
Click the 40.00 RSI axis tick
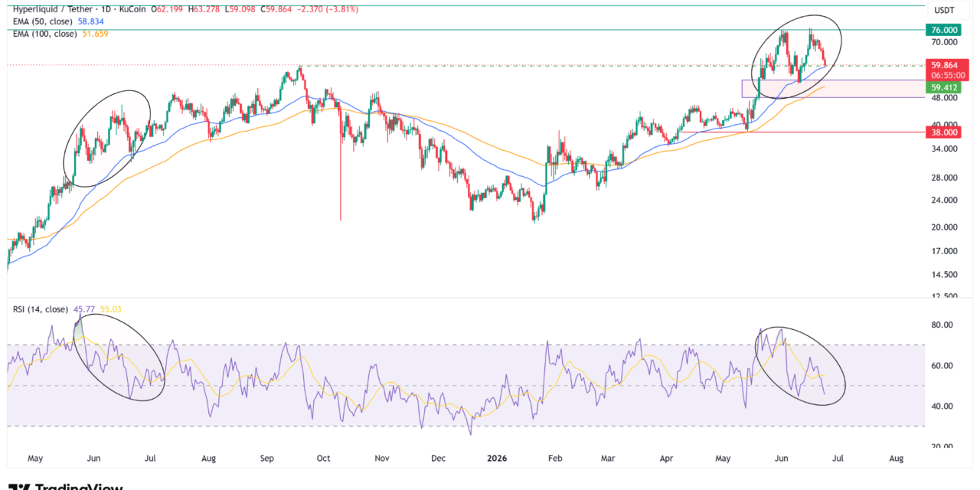(942, 407)
